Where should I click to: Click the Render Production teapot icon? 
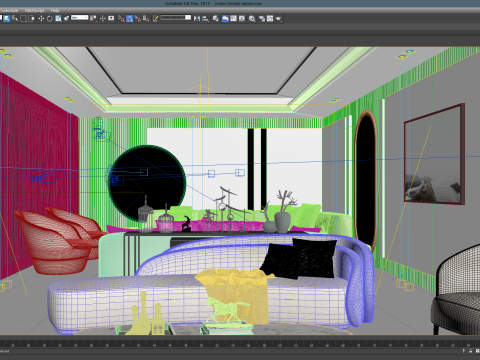(278, 18)
